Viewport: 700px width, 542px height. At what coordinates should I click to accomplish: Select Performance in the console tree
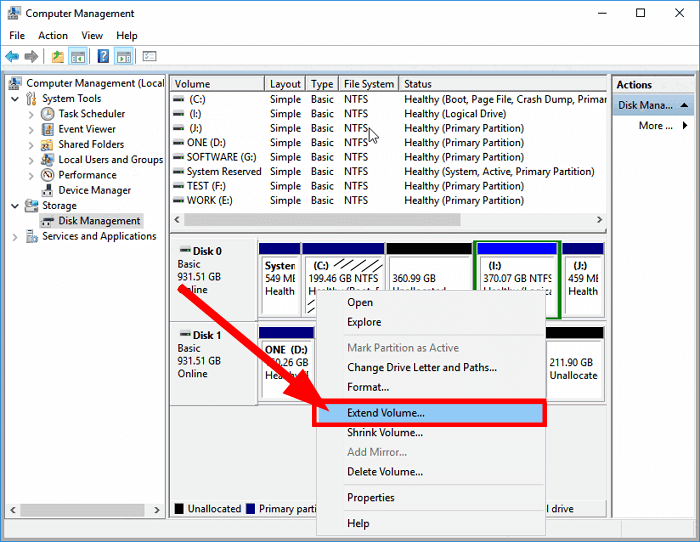click(87, 175)
